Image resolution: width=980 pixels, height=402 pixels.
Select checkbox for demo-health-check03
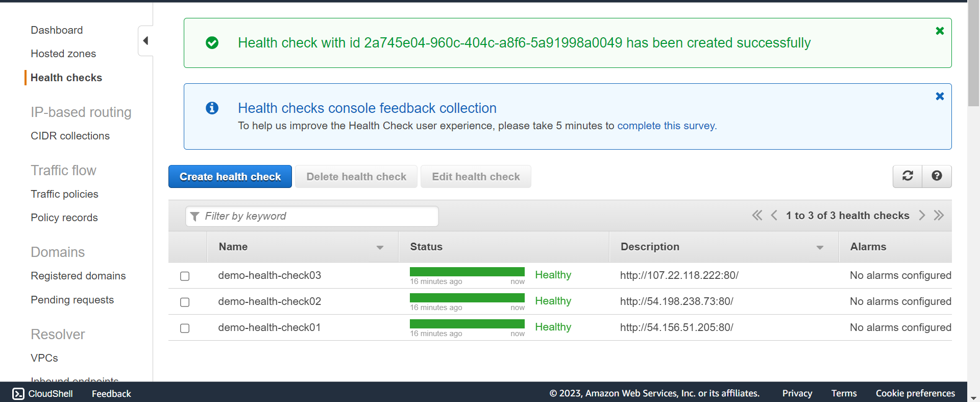185,276
